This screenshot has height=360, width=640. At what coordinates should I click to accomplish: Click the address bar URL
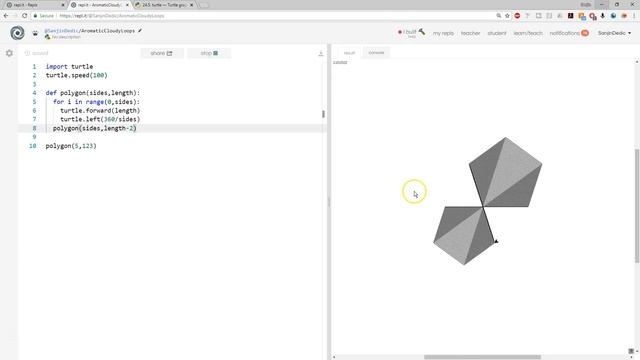112,16
